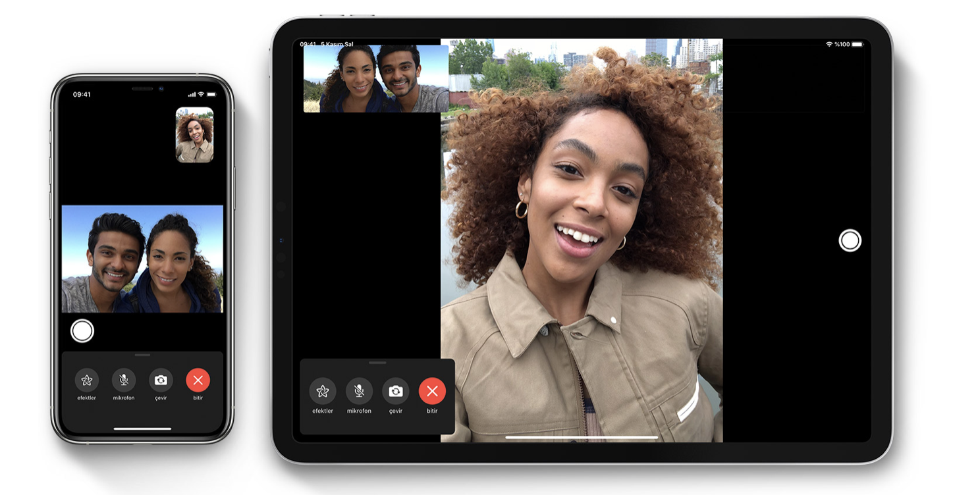Viewport: 980px width, 495px height.
Task: Tap the iPhone home indicator bar
Action: [x=142, y=429]
